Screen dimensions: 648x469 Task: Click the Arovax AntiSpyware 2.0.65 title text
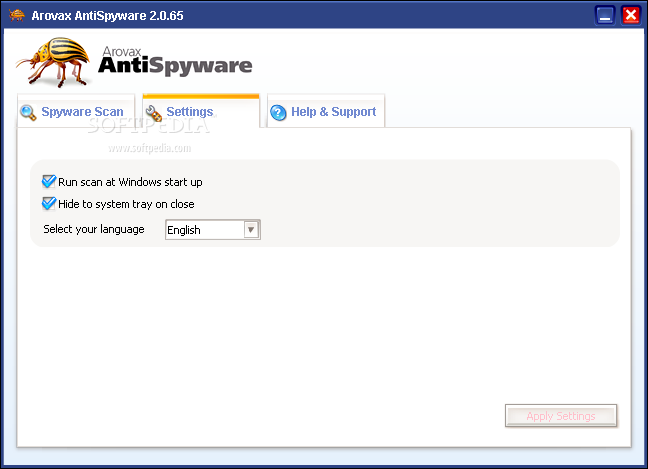[107, 16]
